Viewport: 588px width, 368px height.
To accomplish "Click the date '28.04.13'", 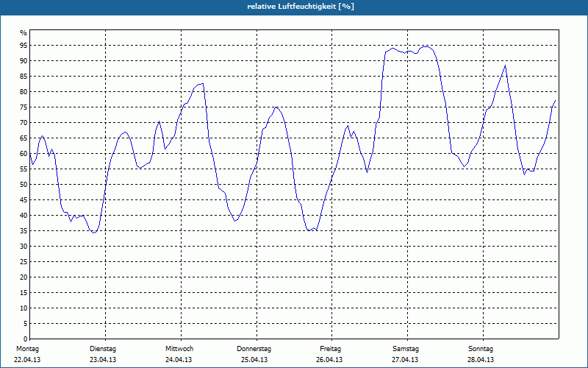I will coord(481,360).
